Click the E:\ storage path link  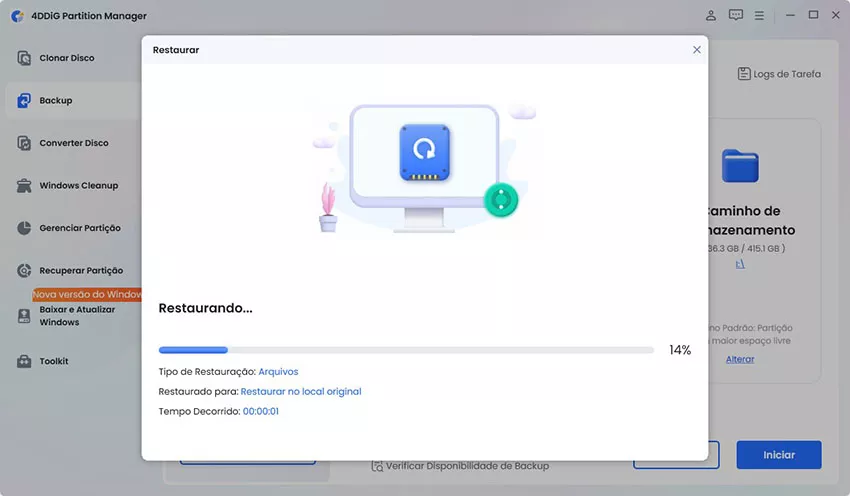[x=740, y=264]
